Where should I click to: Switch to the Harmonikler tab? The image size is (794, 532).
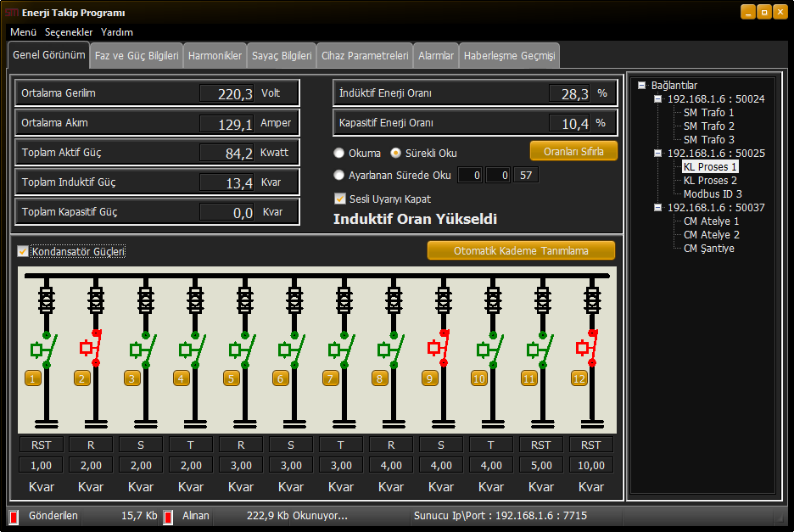click(215, 56)
